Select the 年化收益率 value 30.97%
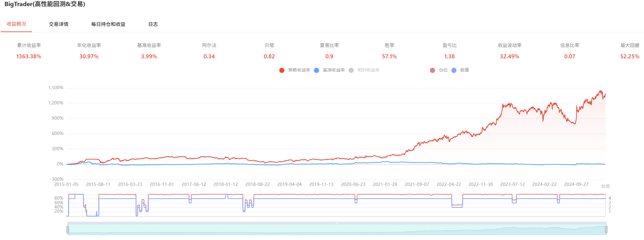 (89, 56)
